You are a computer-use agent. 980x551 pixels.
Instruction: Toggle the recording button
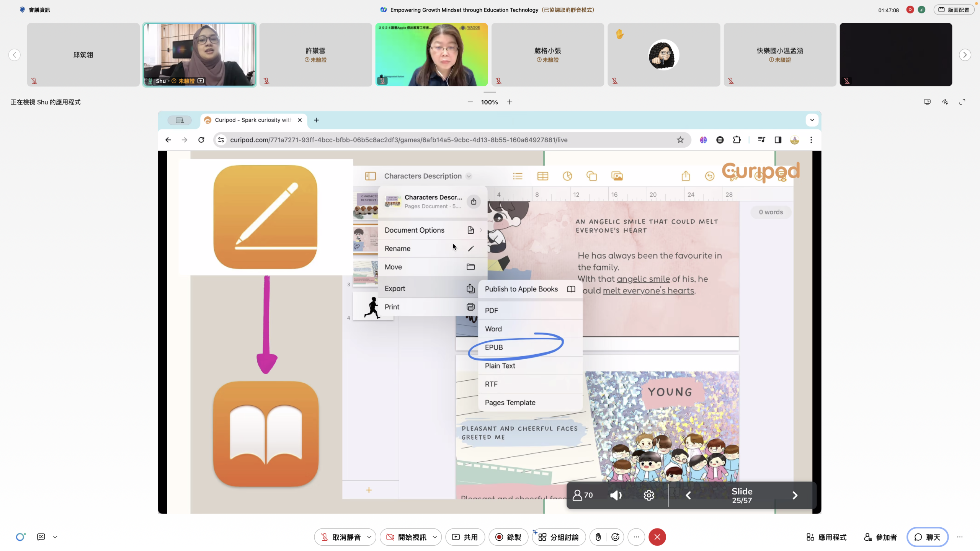508,537
